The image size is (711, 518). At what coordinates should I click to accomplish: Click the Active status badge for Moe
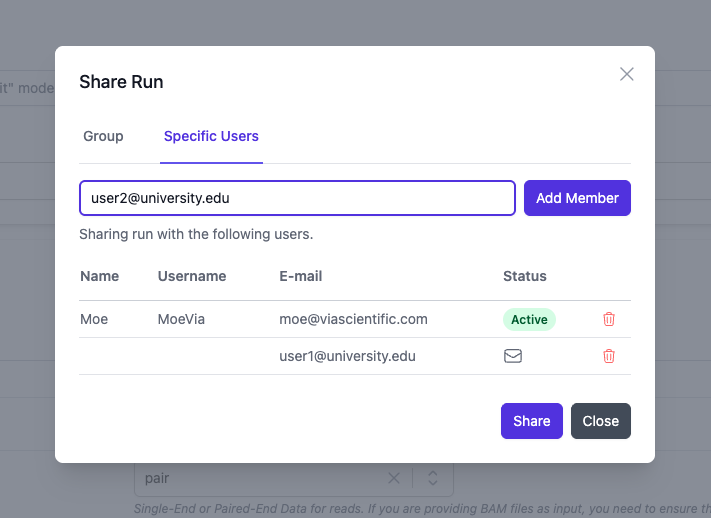click(x=529, y=319)
